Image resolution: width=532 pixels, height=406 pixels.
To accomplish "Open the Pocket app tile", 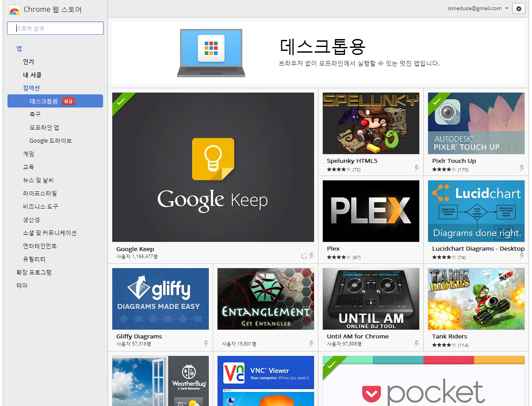I will (x=424, y=381).
